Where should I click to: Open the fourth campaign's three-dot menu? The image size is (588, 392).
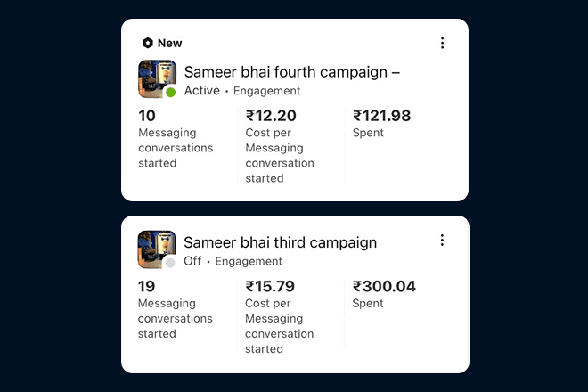443,43
